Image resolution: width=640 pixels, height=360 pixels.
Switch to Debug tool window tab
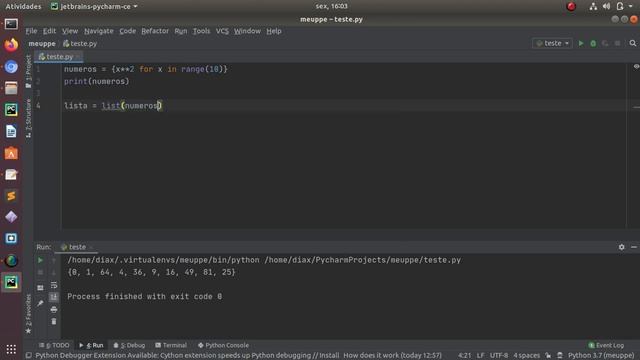pos(129,345)
